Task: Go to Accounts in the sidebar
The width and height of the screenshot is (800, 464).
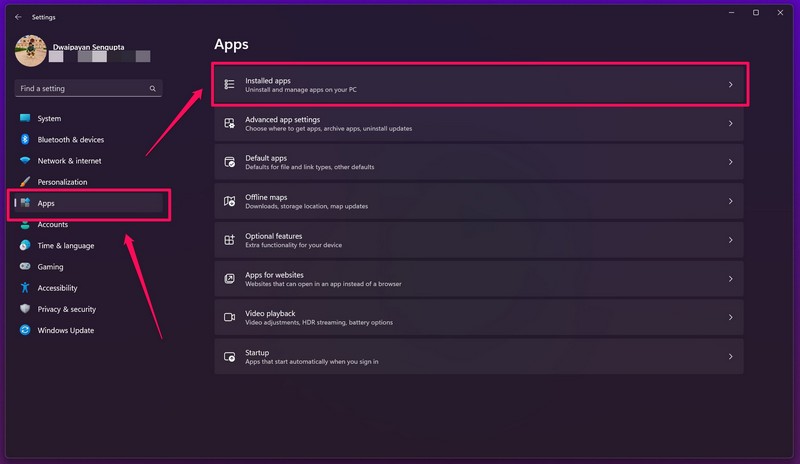Action: (52, 225)
